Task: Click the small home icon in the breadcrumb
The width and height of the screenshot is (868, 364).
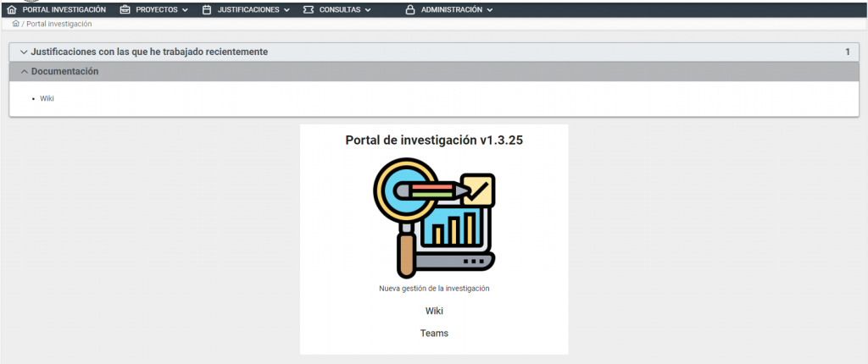Action: (16, 24)
